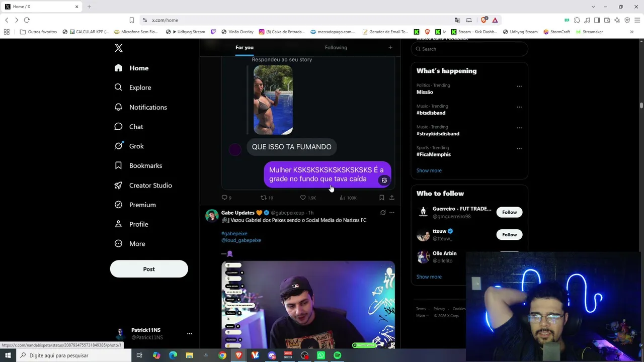Like the tweet with 1.9K likes
Viewport: 644px width, 362px height.
(308, 198)
